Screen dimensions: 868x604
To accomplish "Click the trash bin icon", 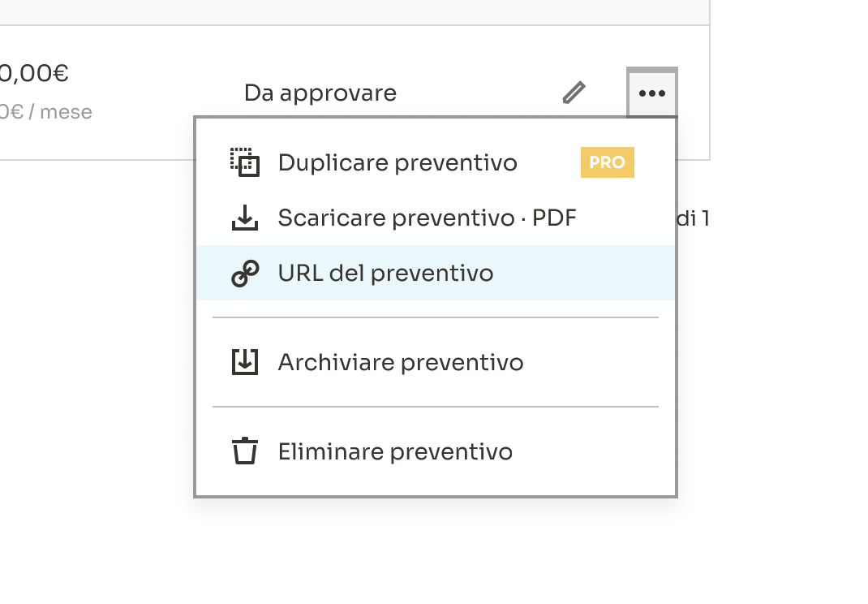I will tap(244, 451).
